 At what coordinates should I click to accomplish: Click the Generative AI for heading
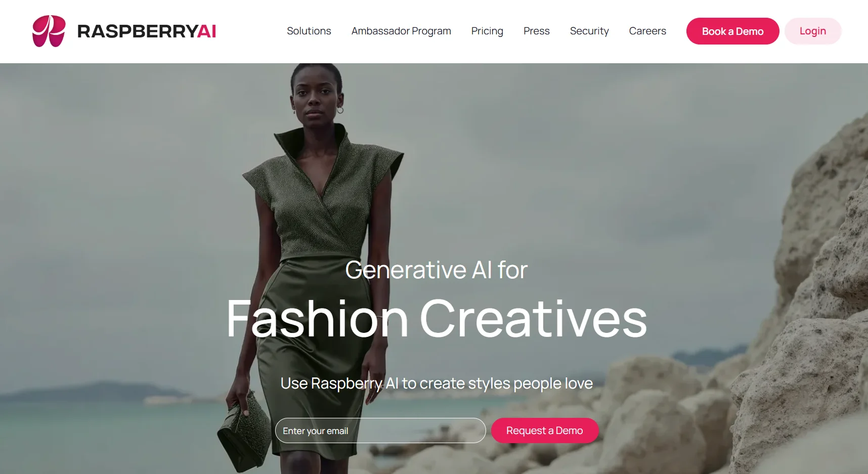(x=436, y=270)
